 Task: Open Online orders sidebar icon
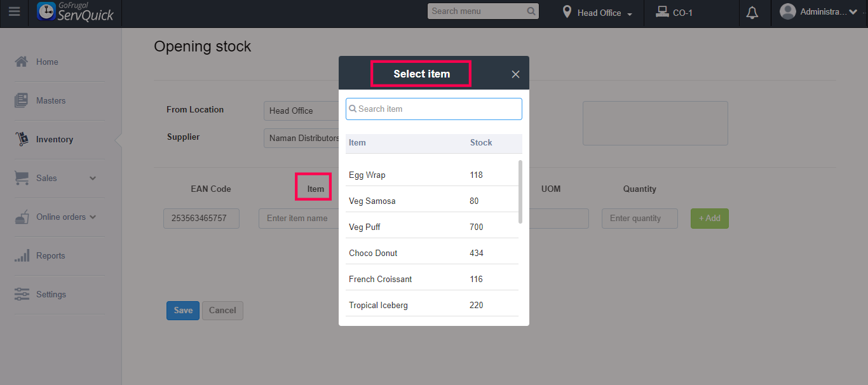22,217
